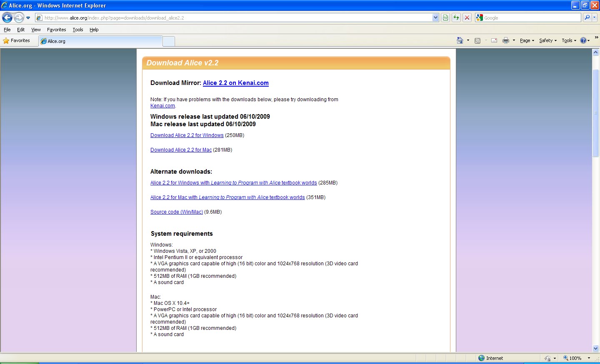This screenshot has width=600, height=364.
Task: Click Download Alice 2.2 for Windows
Action: click(x=187, y=135)
